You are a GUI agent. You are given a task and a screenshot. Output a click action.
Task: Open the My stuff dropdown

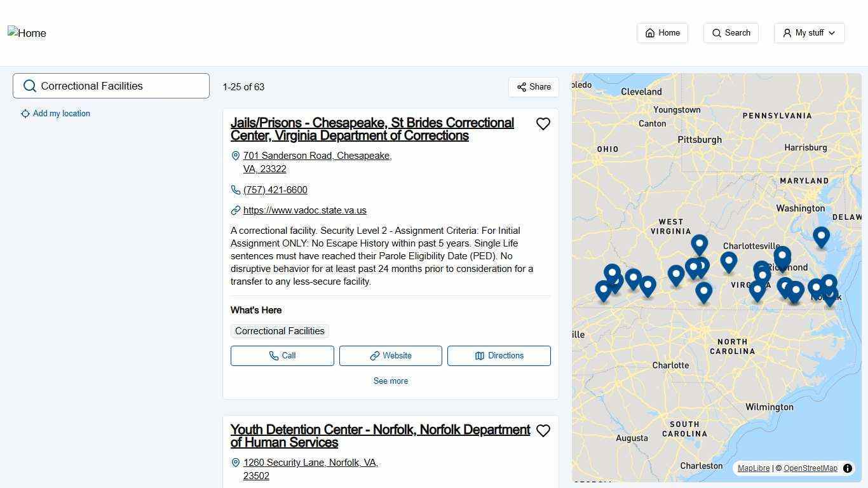click(x=809, y=32)
